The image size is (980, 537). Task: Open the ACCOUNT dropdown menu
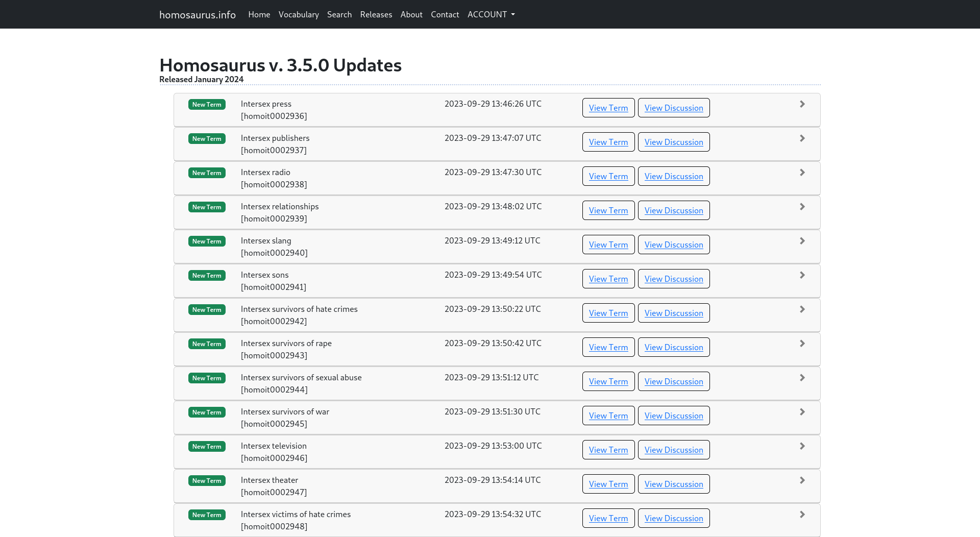(x=491, y=14)
